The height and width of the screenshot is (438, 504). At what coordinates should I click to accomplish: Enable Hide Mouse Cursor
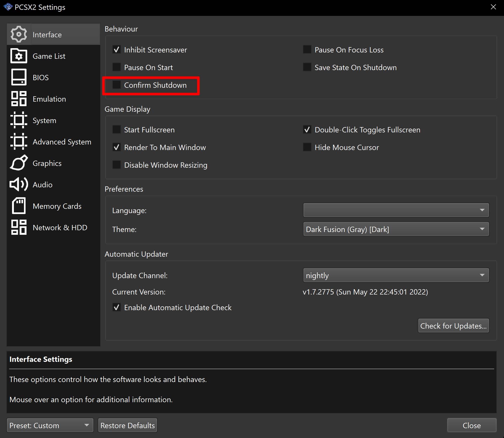307,147
